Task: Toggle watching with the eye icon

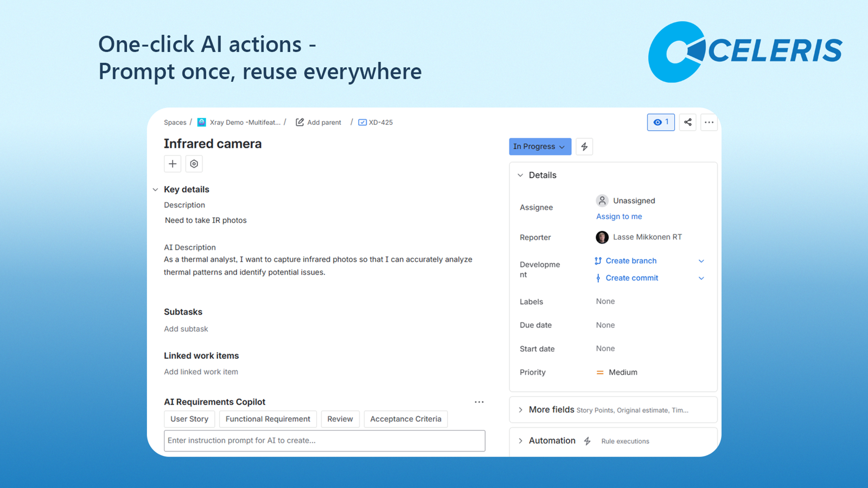Action: point(661,122)
